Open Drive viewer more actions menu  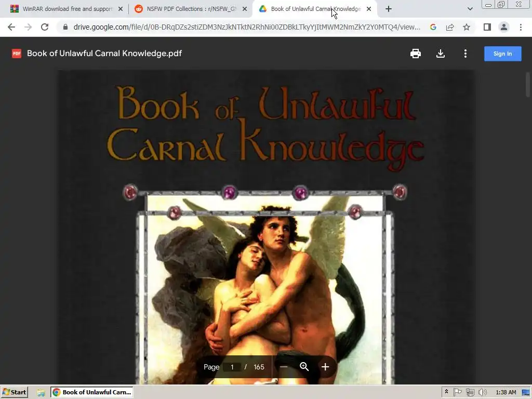pyautogui.click(x=465, y=54)
